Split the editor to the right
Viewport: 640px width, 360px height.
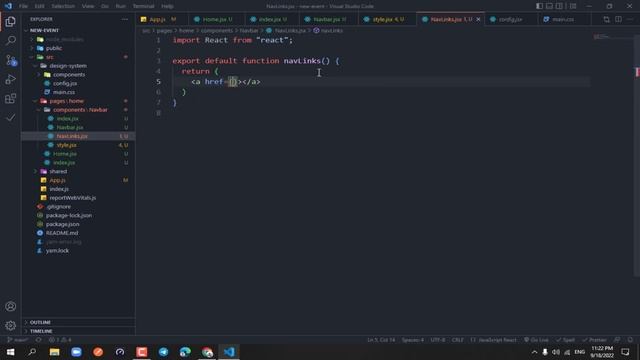[618, 19]
